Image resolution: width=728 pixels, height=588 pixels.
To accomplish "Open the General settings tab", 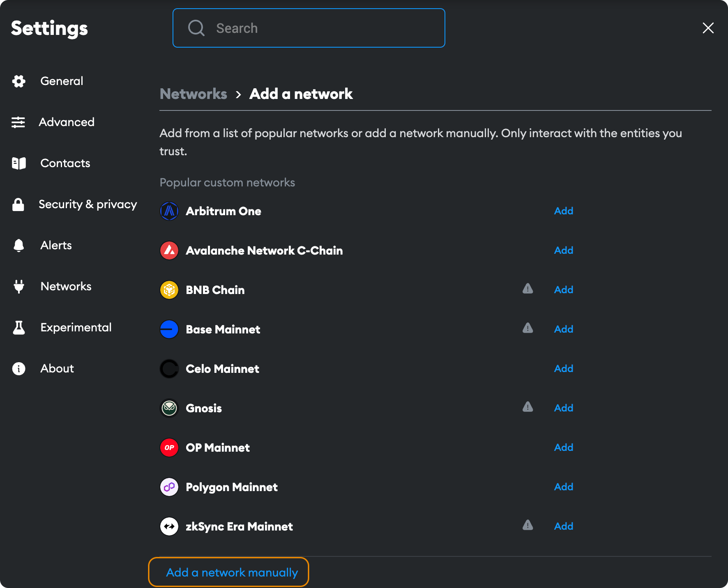I will [x=62, y=81].
